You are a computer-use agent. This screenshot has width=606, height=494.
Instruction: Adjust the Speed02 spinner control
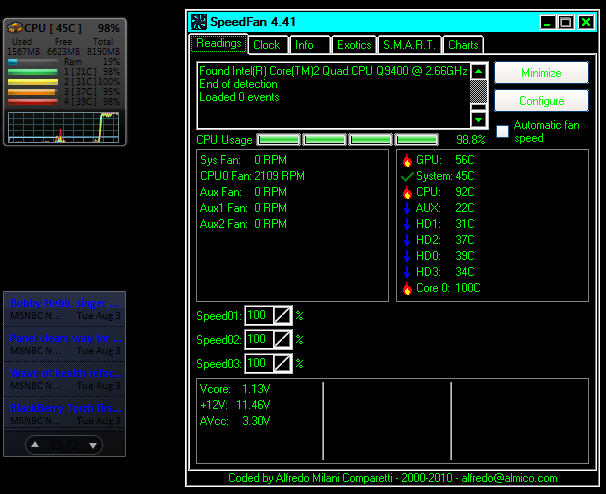pyautogui.click(x=282, y=340)
